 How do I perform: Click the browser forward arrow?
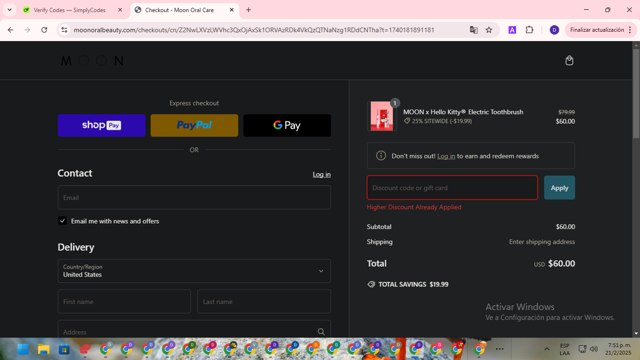pos(27,30)
